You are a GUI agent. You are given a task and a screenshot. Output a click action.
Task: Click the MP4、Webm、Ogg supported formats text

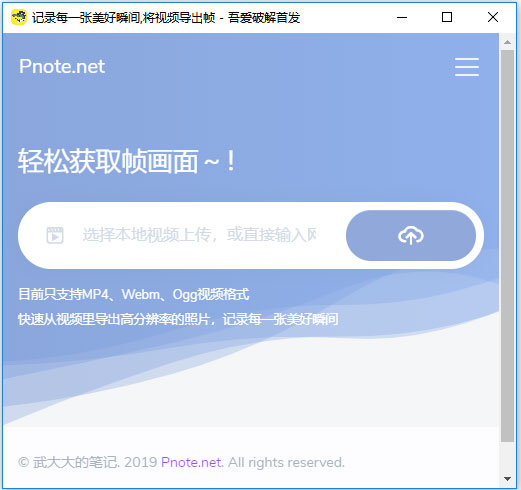[134, 294]
